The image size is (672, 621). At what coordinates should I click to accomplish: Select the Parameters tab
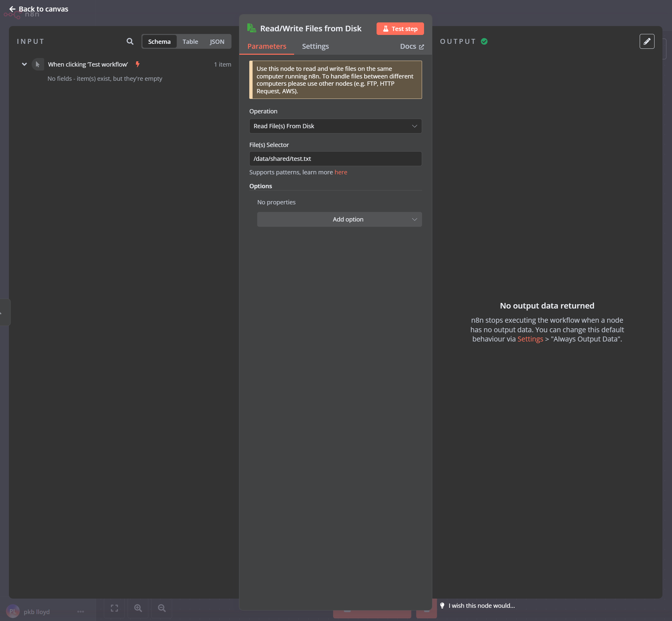click(x=266, y=46)
